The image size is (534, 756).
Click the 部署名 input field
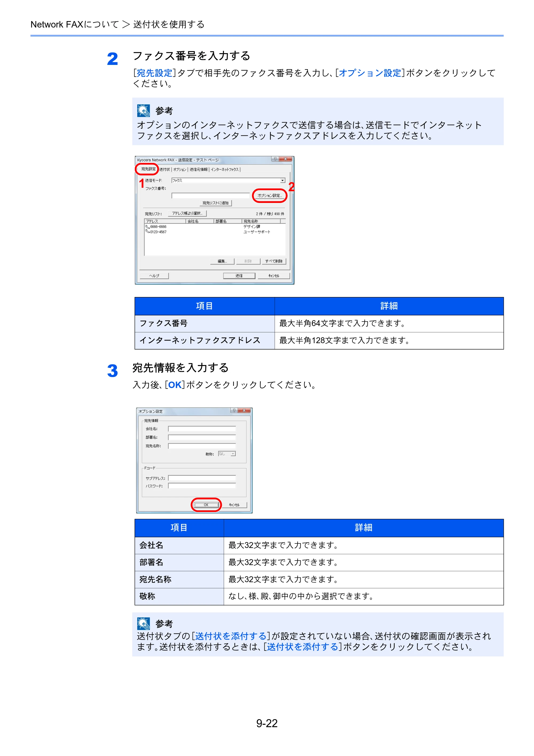202,438
